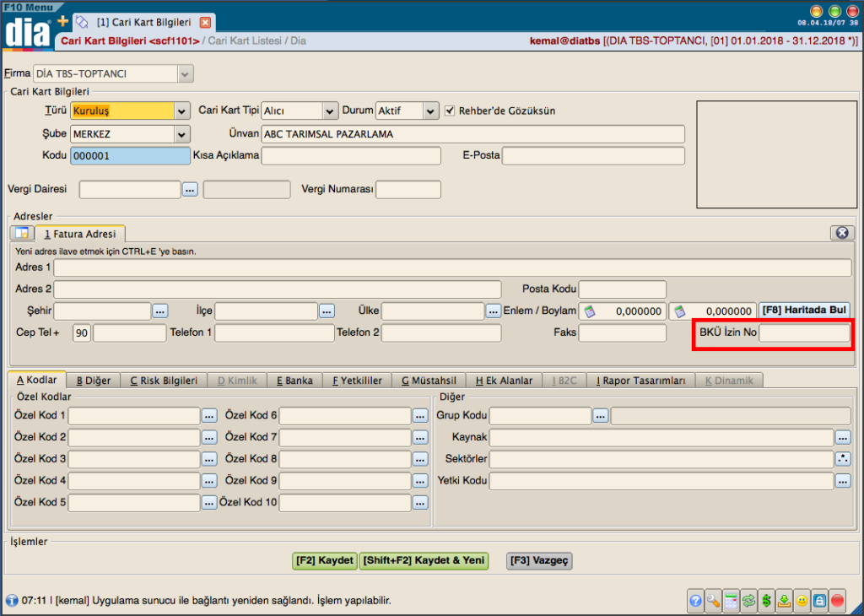
Task: Close the Cari Kart Bilgileri tab
Action: [x=205, y=23]
